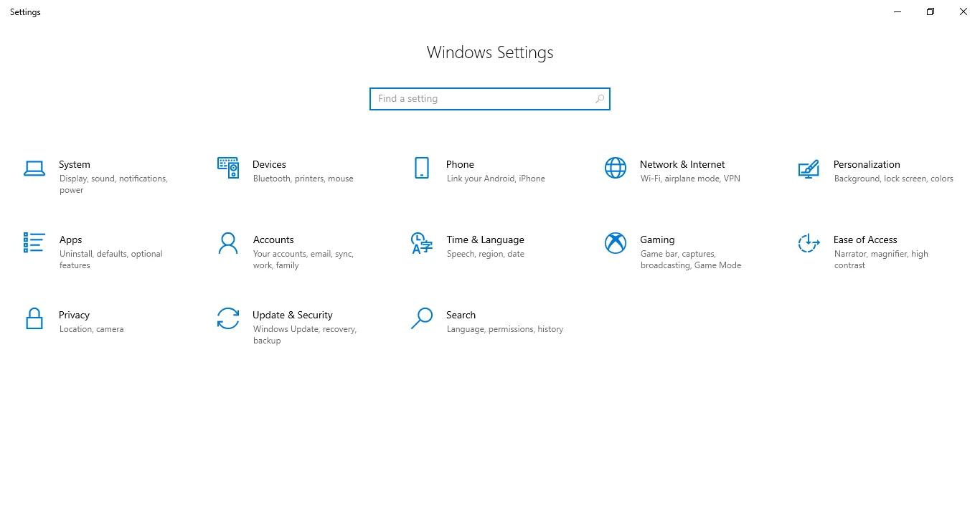Open Ease of Access via clock-arrow icon
The width and height of the screenshot is (980, 522).
(809, 244)
